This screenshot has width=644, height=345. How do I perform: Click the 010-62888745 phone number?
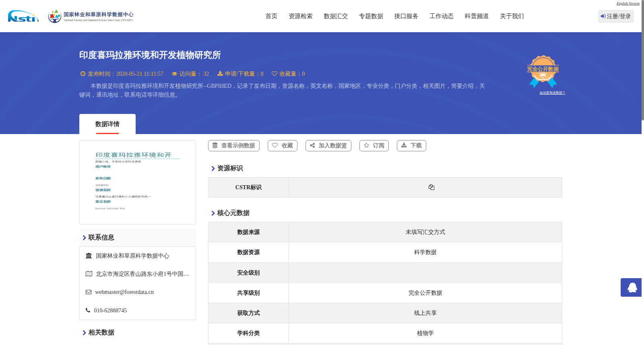coord(110,311)
